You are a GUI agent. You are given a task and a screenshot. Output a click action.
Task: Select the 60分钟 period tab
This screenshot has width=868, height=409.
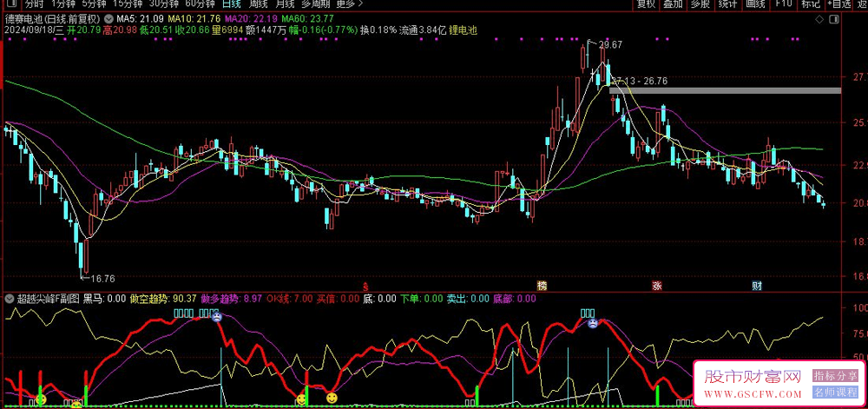(x=200, y=3)
